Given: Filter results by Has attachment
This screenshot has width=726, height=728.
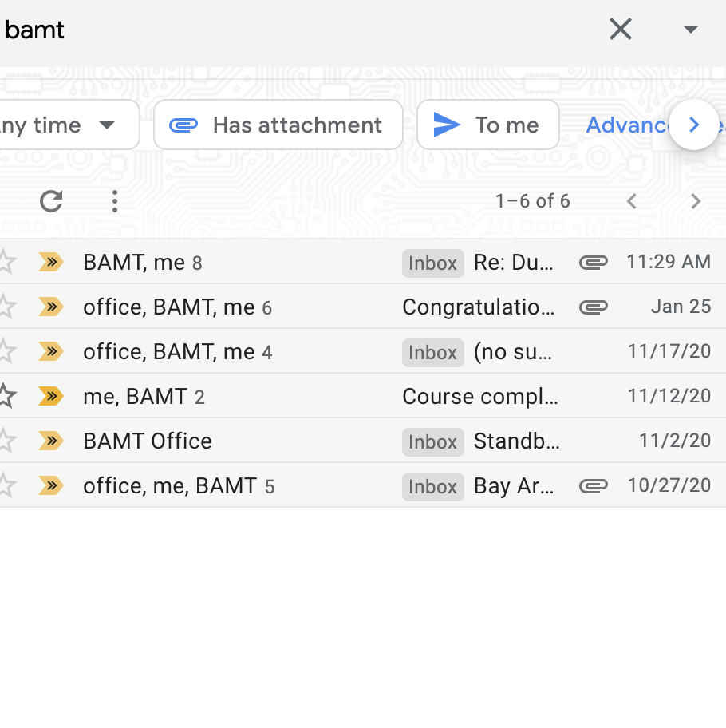Looking at the screenshot, I should 278,125.
